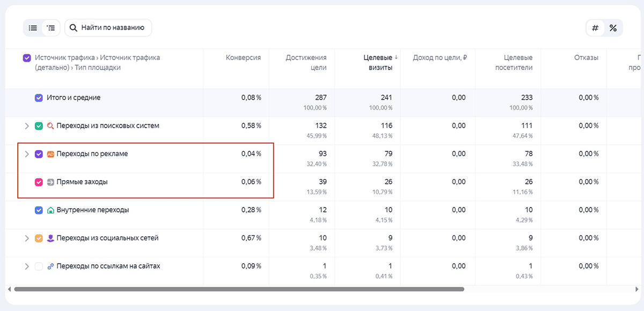Expand the Переходы по ссылкам на сайтах row

click(x=26, y=265)
